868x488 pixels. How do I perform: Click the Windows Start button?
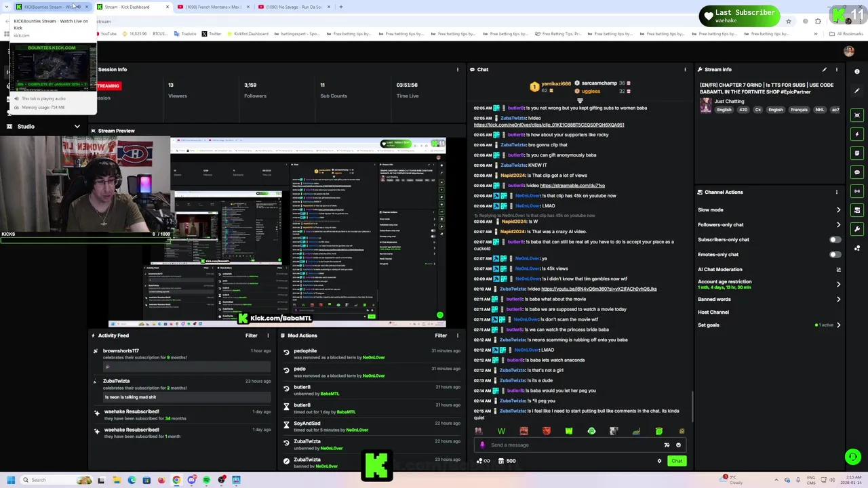point(11,480)
